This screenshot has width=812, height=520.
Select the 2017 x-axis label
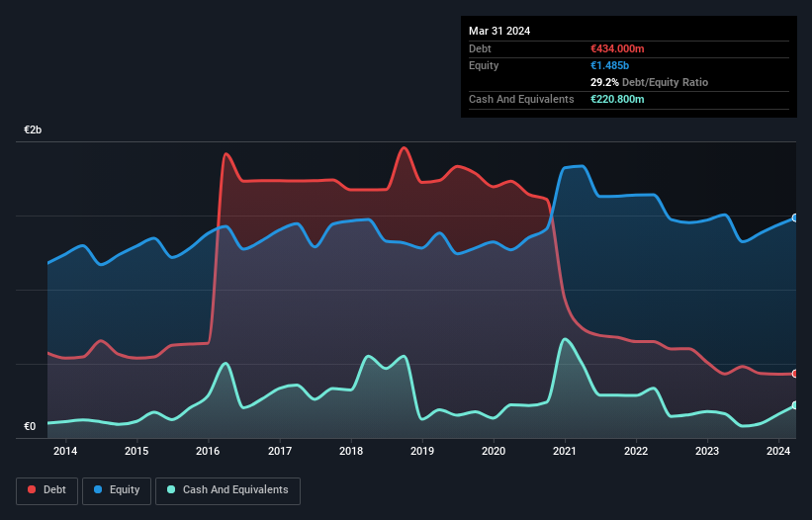(x=280, y=451)
